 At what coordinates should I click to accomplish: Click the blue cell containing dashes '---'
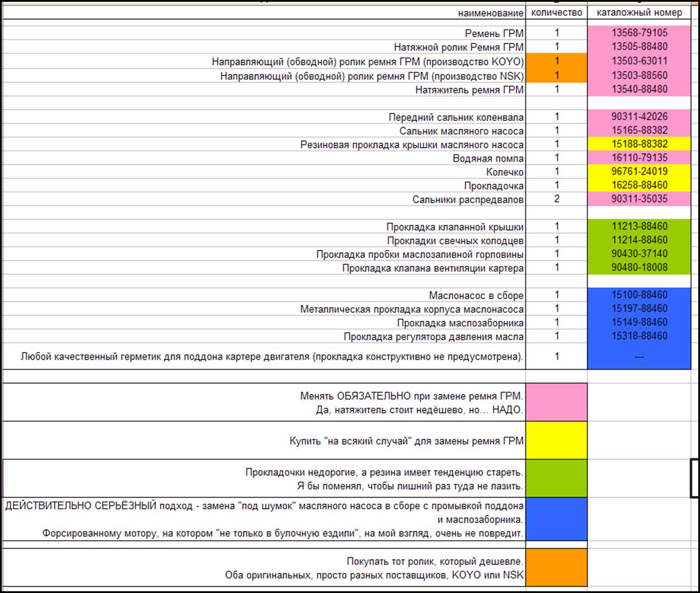(x=640, y=356)
